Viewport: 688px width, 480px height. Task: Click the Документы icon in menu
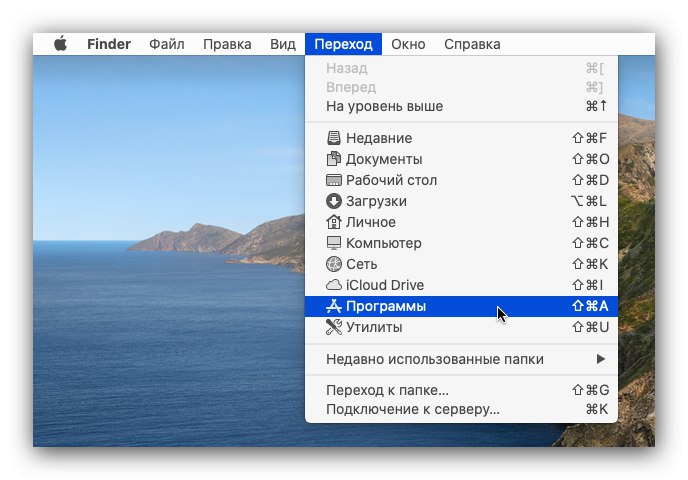[x=334, y=159]
